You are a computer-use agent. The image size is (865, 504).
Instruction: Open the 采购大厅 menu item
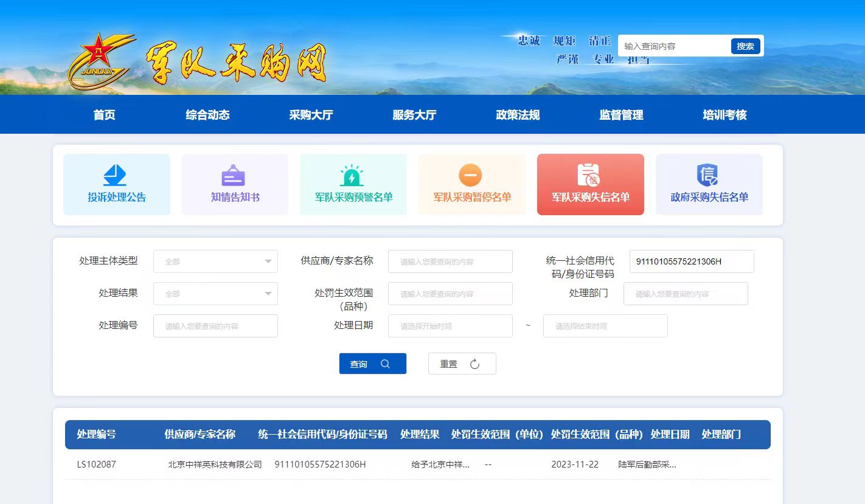[311, 115]
